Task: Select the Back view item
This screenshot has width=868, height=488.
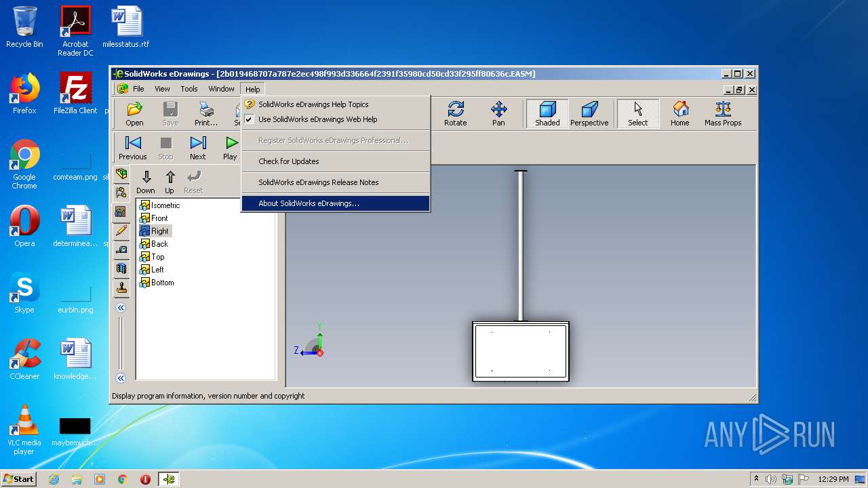Action: click(x=153, y=244)
